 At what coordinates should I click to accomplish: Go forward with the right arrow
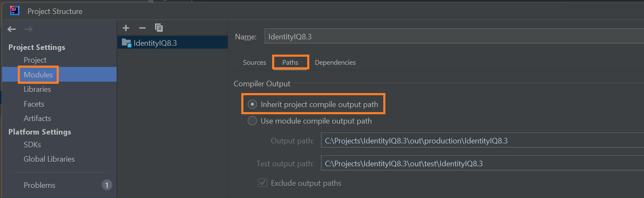click(x=28, y=29)
